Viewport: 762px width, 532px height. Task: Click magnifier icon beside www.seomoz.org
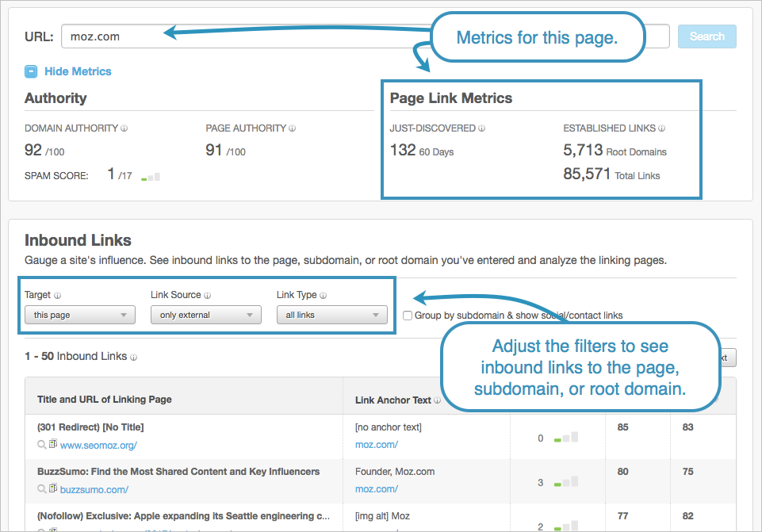(42, 444)
